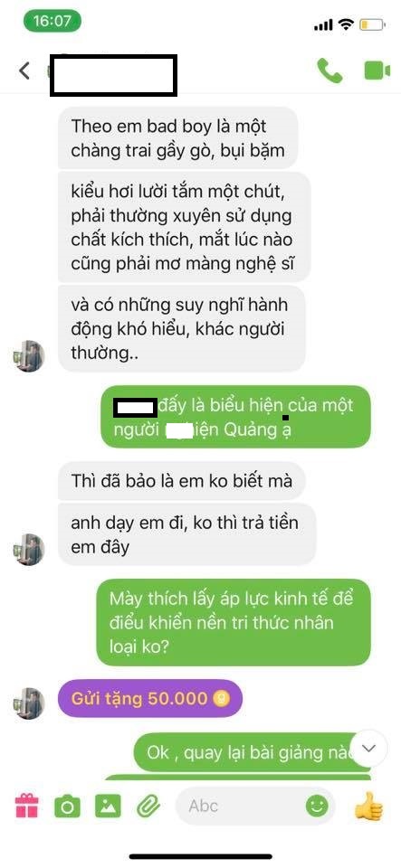Open sender avatar beside the gift message
The image size is (401, 868).
coord(29,703)
